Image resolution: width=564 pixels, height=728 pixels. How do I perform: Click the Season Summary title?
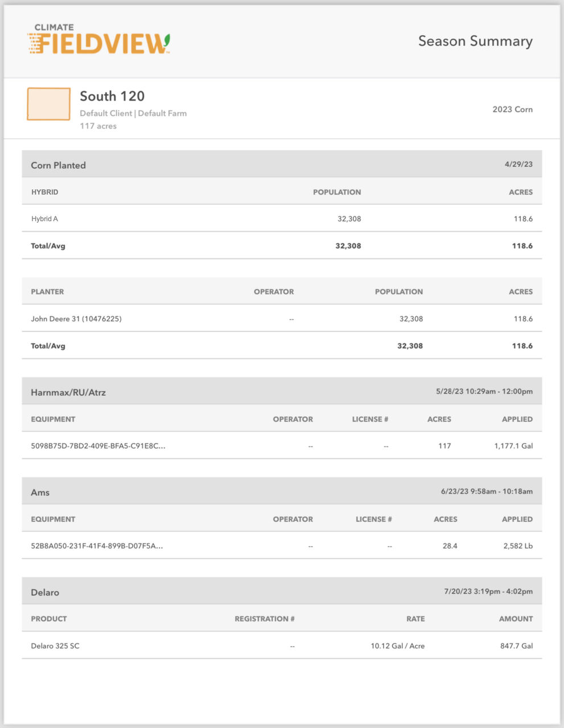475,41
